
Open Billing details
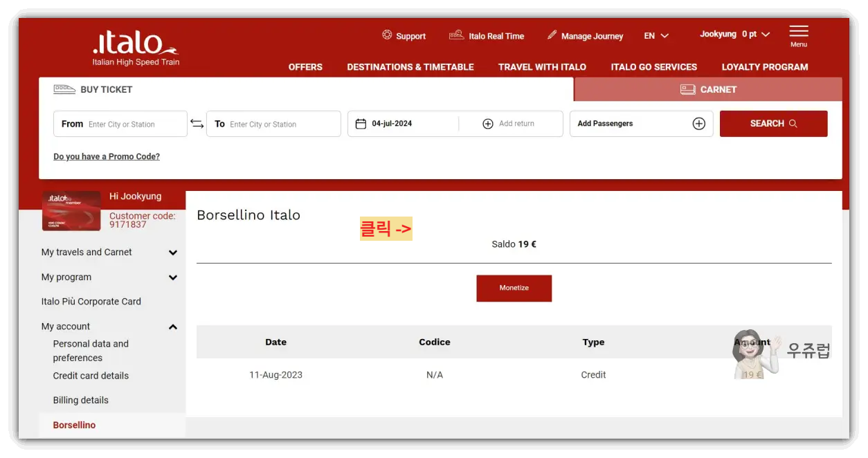click(80, 400)
